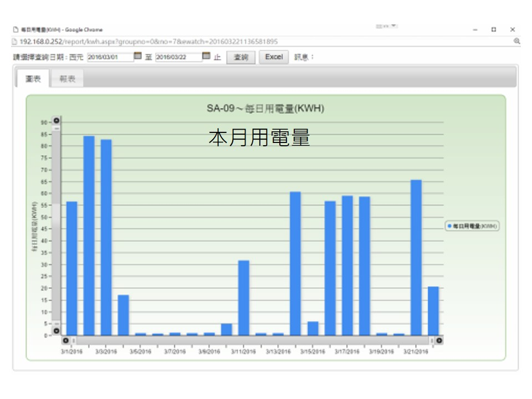Screen dimensions: 532x399
Task: Click the zoom magnifier icon in address bar
Action: tap(516, 42)
